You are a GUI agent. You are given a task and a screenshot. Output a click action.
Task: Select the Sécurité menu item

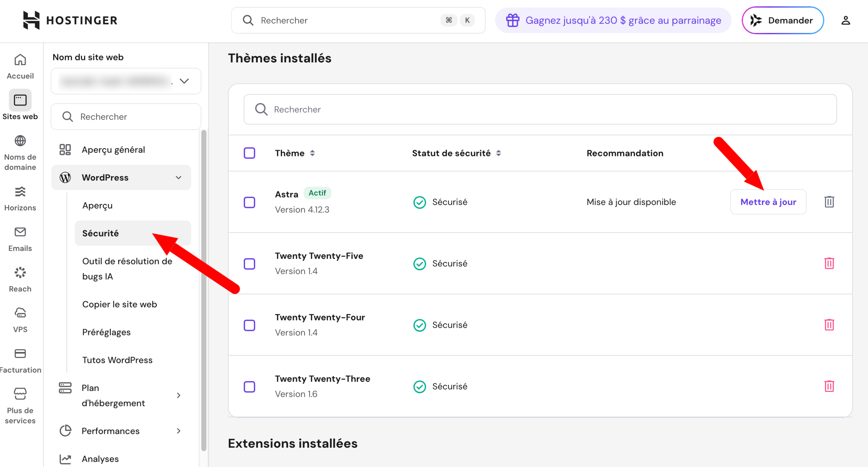click(x=133, y=233)
